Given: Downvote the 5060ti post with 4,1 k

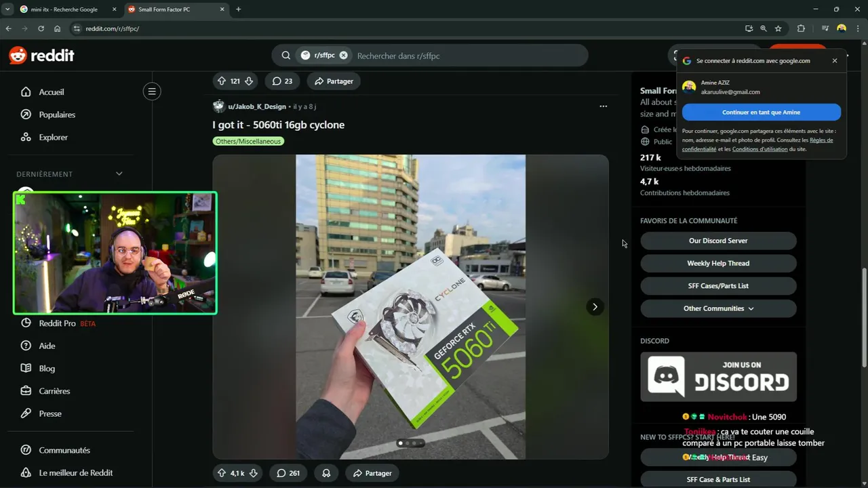Looking at the screenshot, I should pyautogui.click(x=254, y=473).
